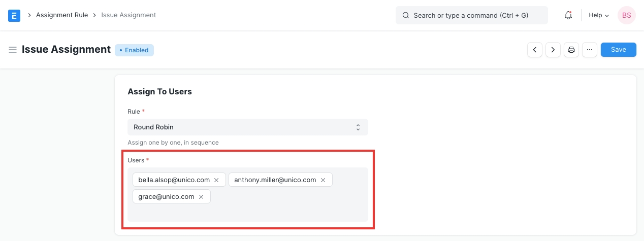Click the ERPNext home logo icon
Image resolution: width=644 pixels, height=241 pixels.
pyautogui.click(x=14, y=15)
